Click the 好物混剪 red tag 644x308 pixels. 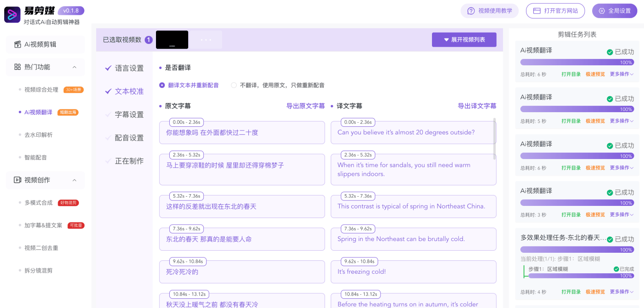point(68,203)
